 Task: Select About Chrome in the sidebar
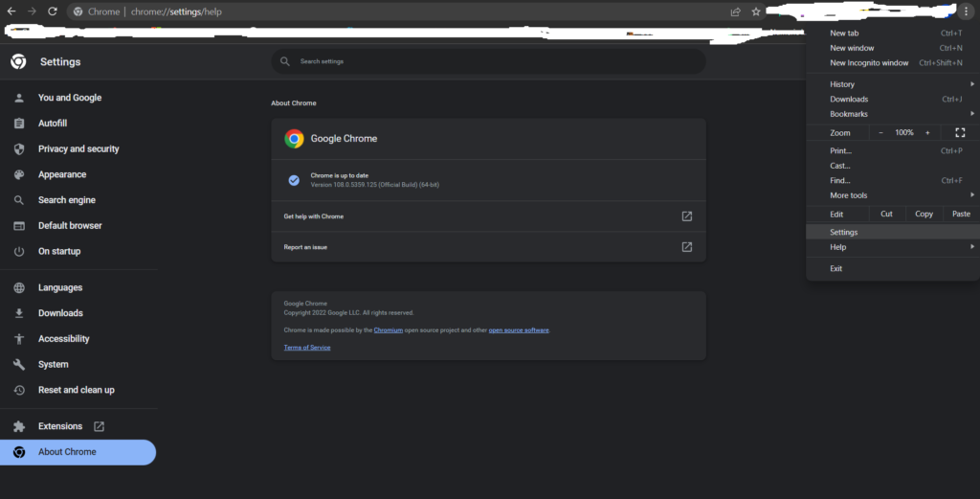click(78, 452)
